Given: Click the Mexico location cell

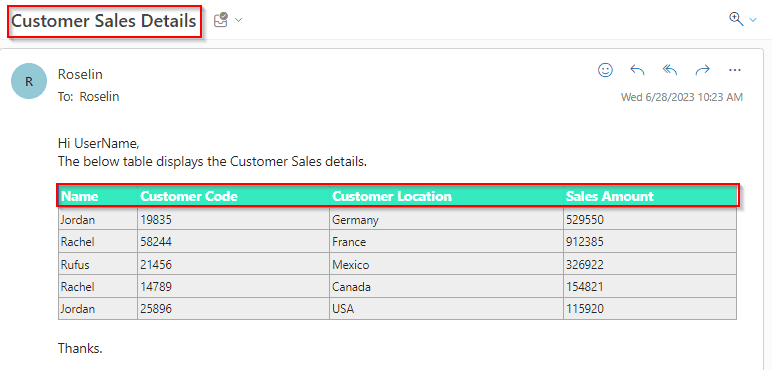Looking at the screenshot, I should tap(447, 265).
